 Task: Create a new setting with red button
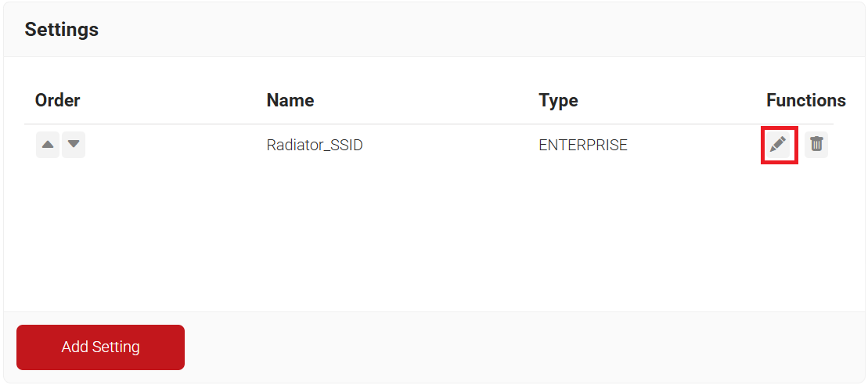pyautogui.click(x=100, y=347)
